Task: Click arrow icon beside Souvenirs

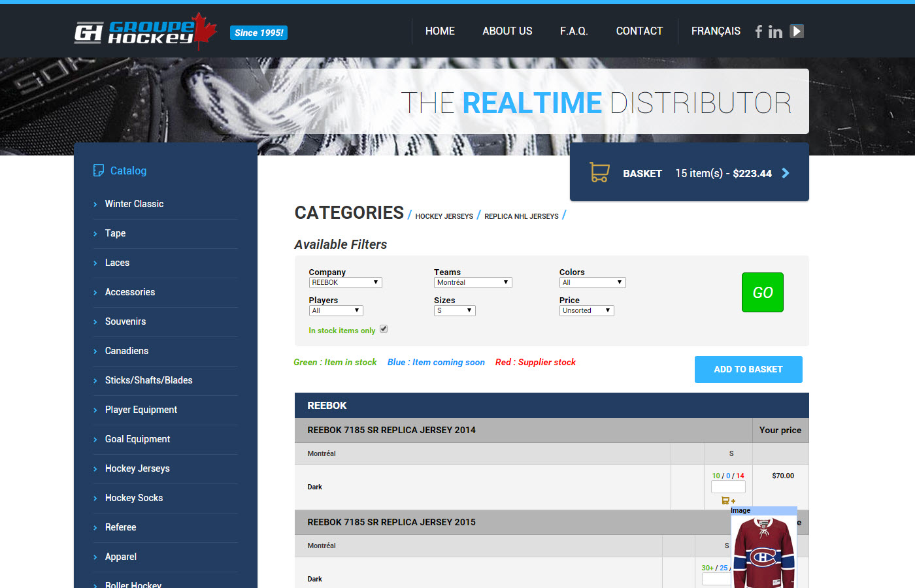Action: pos(95,322)
